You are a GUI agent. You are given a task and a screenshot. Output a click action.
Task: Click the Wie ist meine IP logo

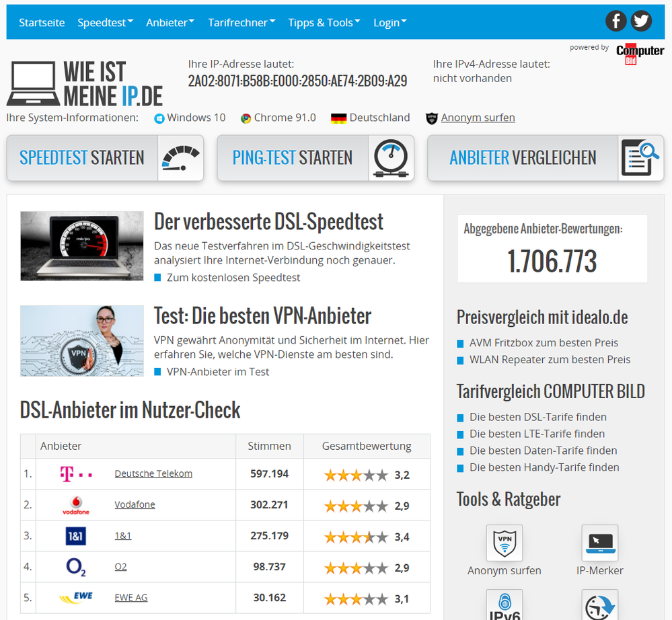point(84,83)
